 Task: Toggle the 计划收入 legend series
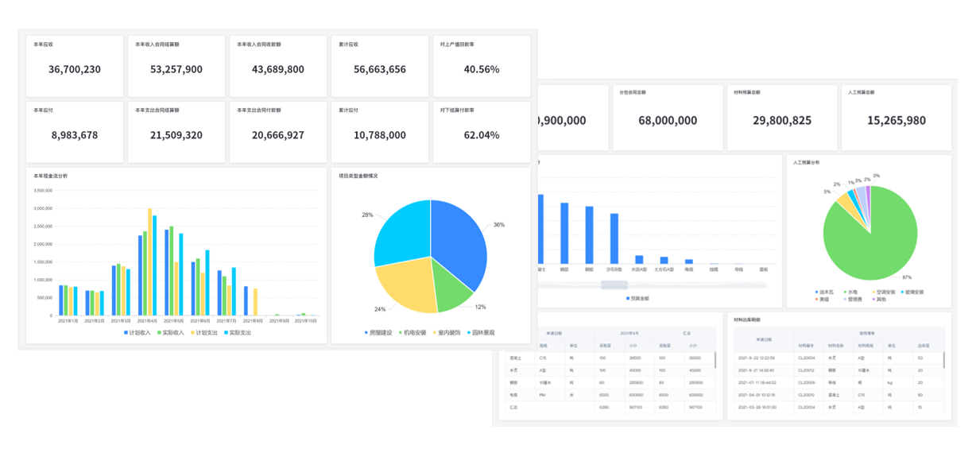137,333
